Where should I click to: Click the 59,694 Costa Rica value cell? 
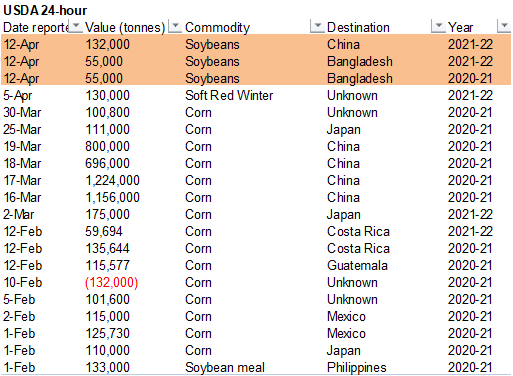[104, 232]
